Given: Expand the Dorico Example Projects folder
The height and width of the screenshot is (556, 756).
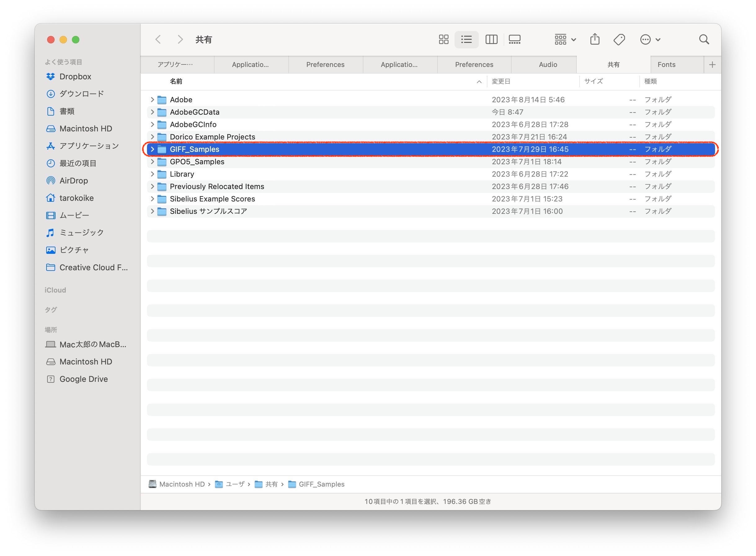Looking at the screenshot, I should pyautogui.click(x=152, y=137).
